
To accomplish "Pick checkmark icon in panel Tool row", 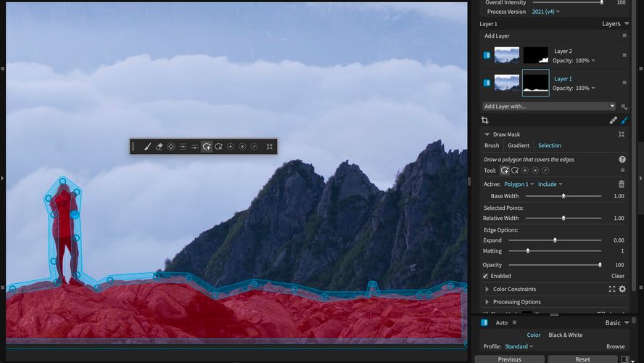I will point(545,170).
